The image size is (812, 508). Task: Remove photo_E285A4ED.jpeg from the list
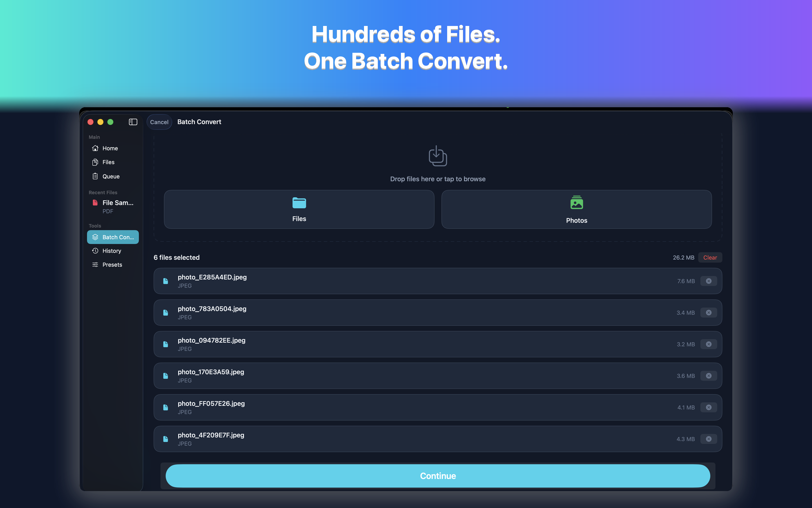[x=708, y=281]
